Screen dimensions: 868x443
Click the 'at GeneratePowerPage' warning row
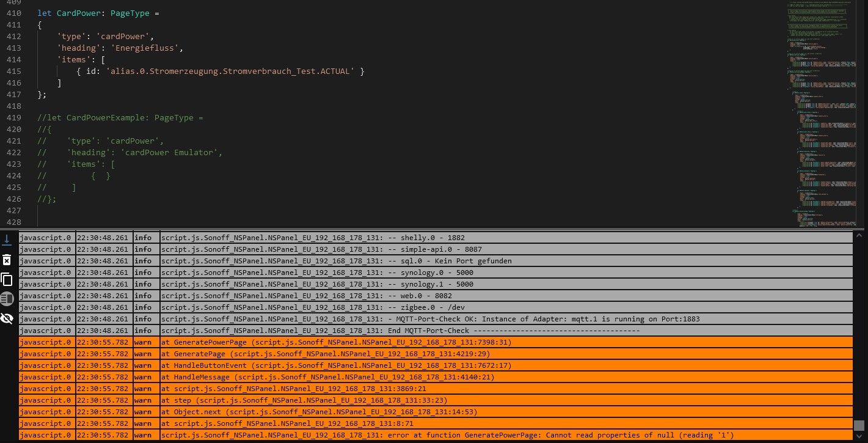pyautogui.click(x=436, y=342)
